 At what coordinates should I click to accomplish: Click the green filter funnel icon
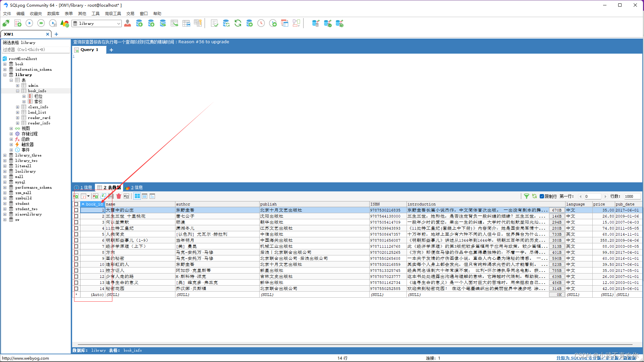click(527, 196)
